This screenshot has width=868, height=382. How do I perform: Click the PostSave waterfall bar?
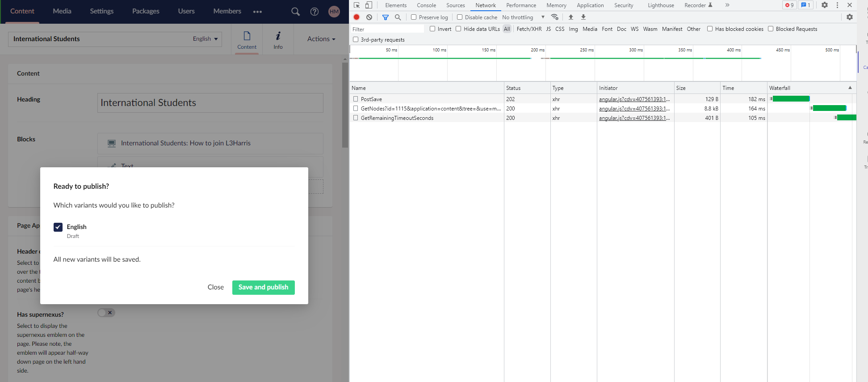(x=791, y=99)
